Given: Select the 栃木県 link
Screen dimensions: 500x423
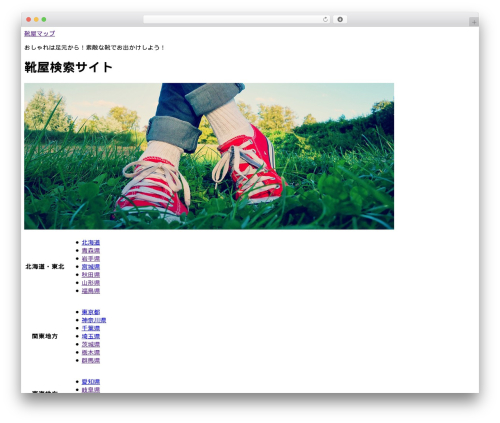Looking at the screenshot, I should 91,352.
